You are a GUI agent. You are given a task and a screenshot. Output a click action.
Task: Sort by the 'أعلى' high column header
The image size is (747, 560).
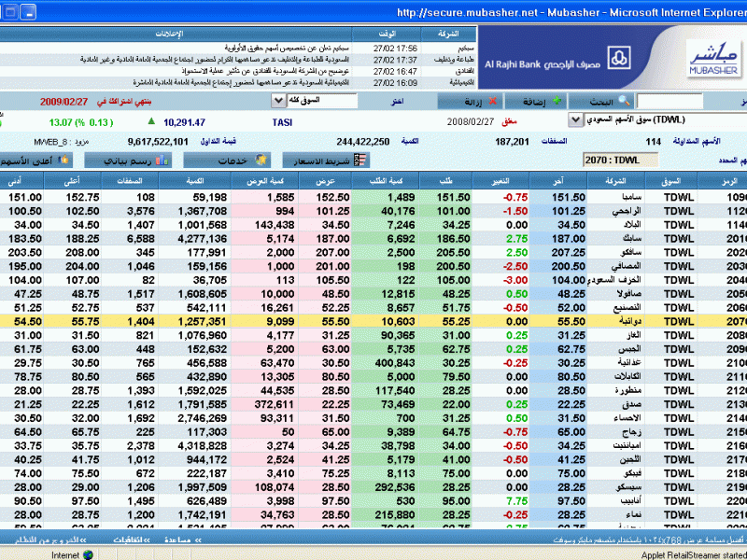point(73,181)
